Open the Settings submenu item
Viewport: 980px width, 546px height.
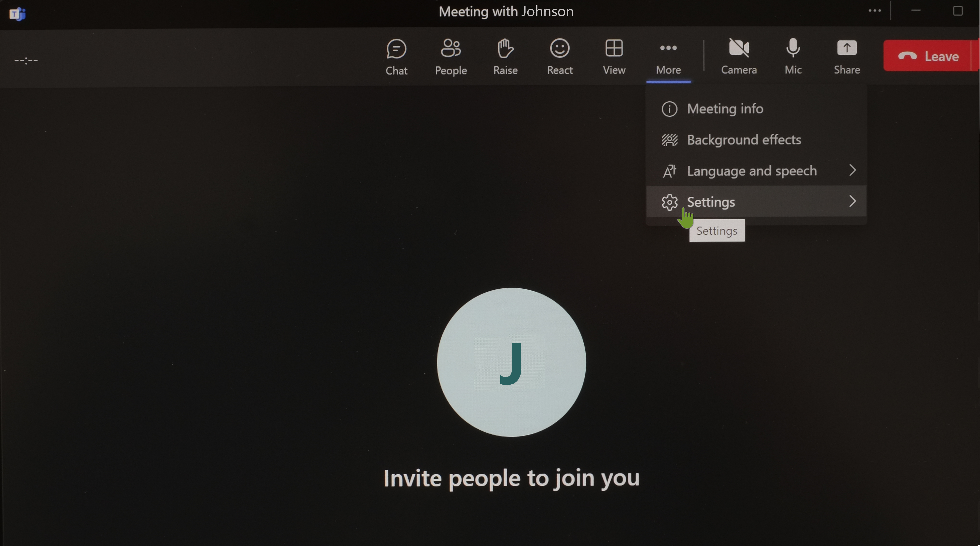pos(756,201)
